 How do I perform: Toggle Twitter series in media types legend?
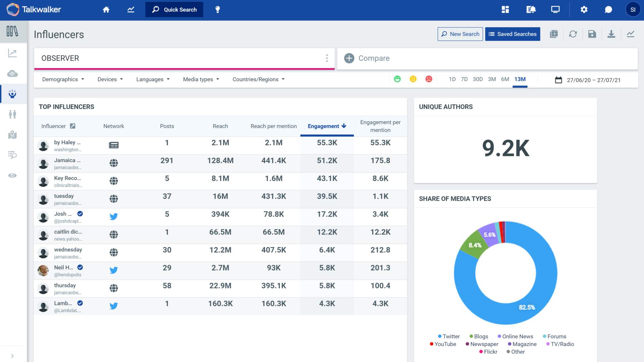(449, 336)
